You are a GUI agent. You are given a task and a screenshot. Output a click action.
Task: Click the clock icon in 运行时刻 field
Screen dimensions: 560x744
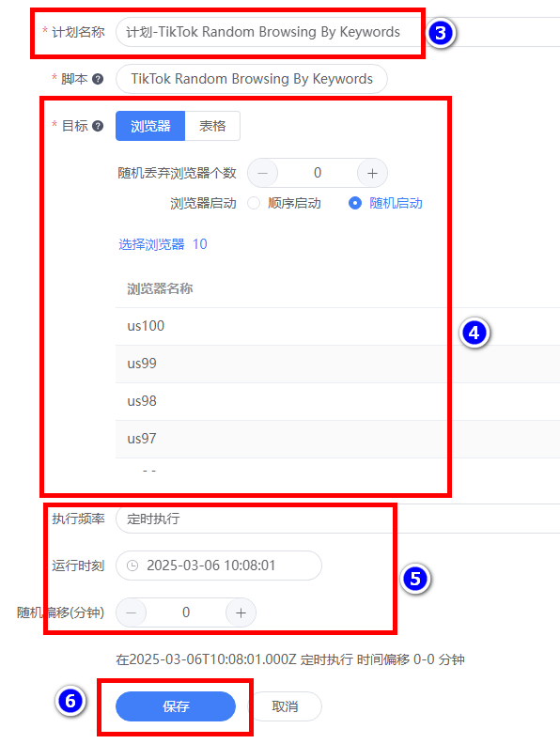[x=132, y=566]
